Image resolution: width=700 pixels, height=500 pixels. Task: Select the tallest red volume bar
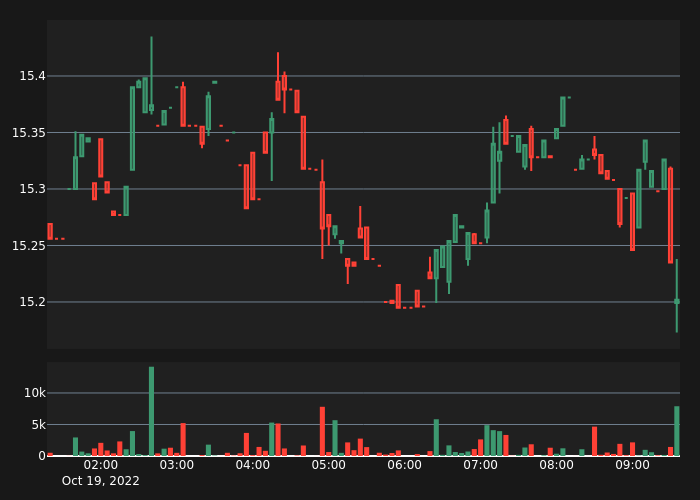point(322,431)
